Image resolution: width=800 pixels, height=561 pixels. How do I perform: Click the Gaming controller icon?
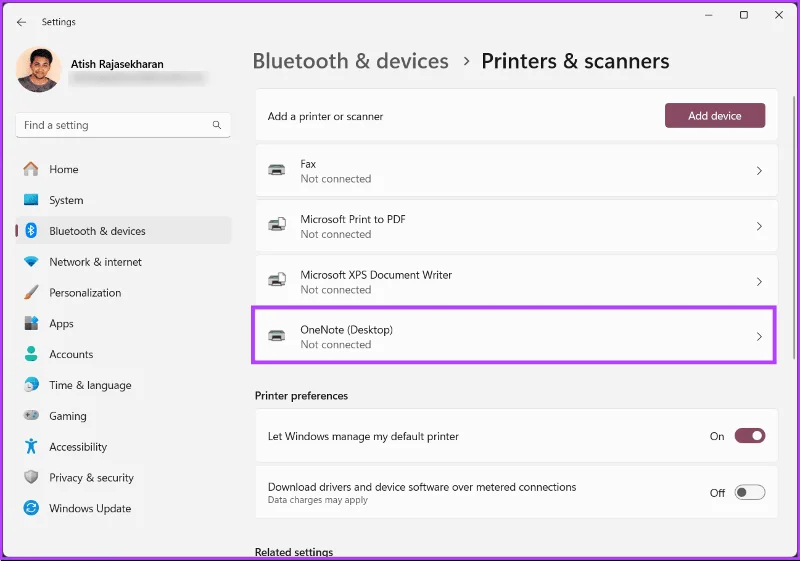click(31, 415)
